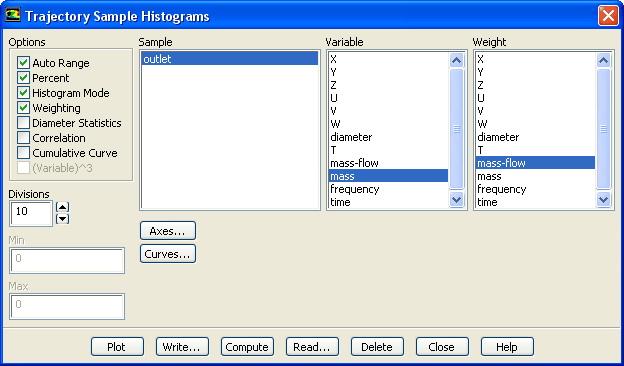The image size is (624, 366).
Task: Open the Curves settings button
Action: coord(168,254)
